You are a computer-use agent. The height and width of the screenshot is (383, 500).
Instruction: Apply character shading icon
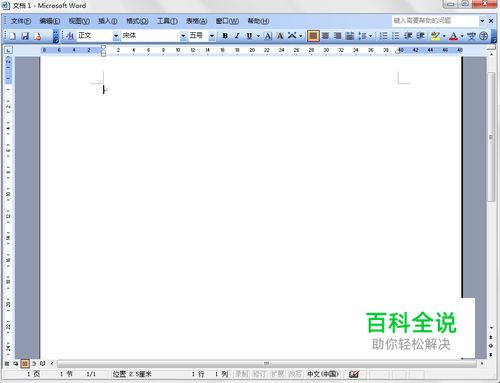(280, 36)
